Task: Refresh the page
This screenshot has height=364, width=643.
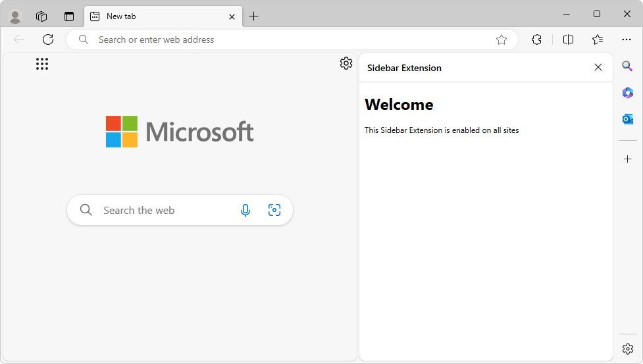Action: pyautogui.click(x=48, y=39)
